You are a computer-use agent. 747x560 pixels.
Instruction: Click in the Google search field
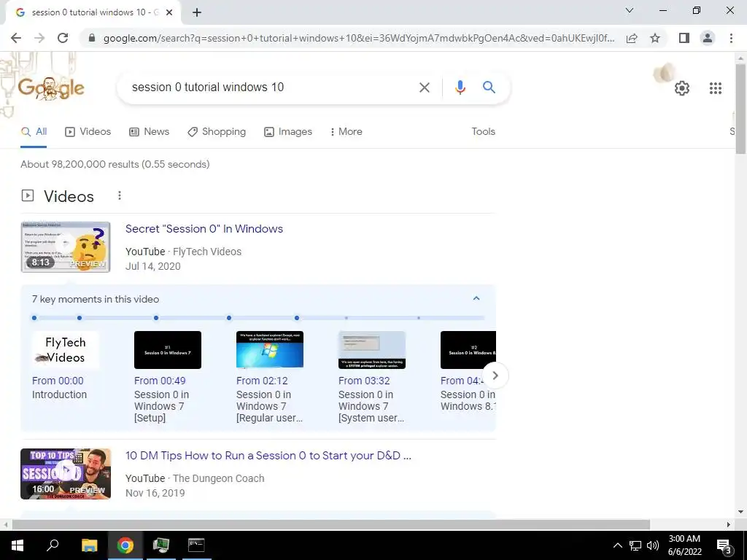(x=271, y=87)
